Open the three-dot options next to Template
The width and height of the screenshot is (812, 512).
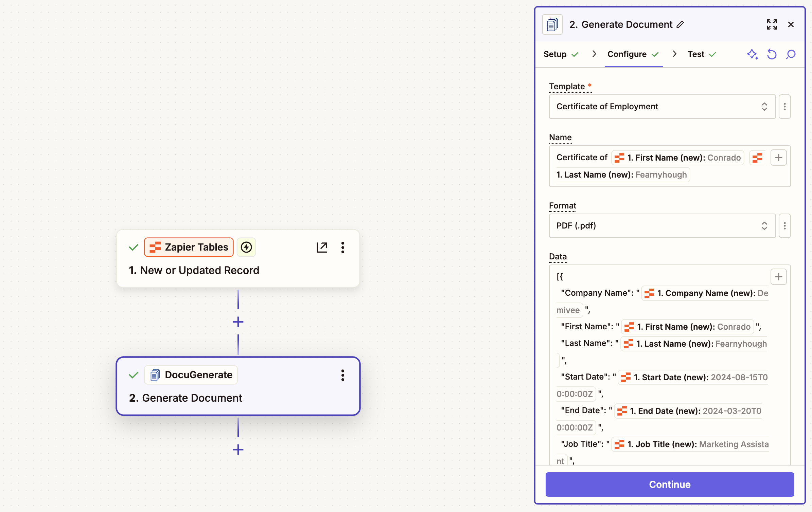pos(784,107)
